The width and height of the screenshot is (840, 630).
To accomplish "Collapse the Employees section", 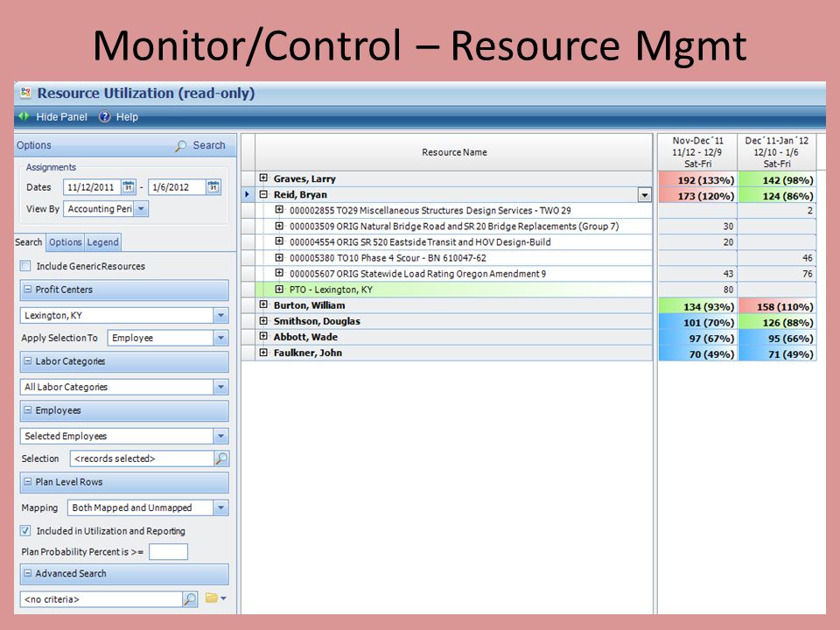I will pos(28,410).
